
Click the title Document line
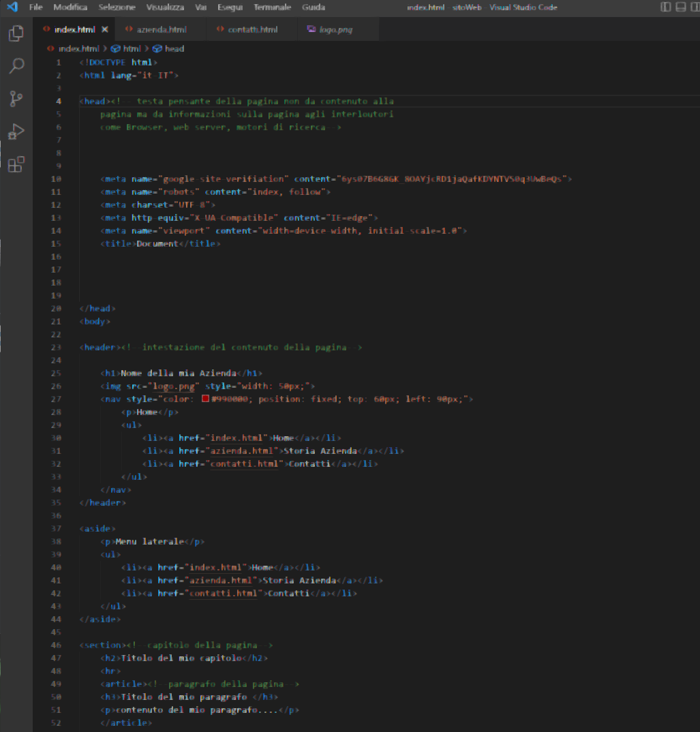pyautogui.click(x=160, y=244)
